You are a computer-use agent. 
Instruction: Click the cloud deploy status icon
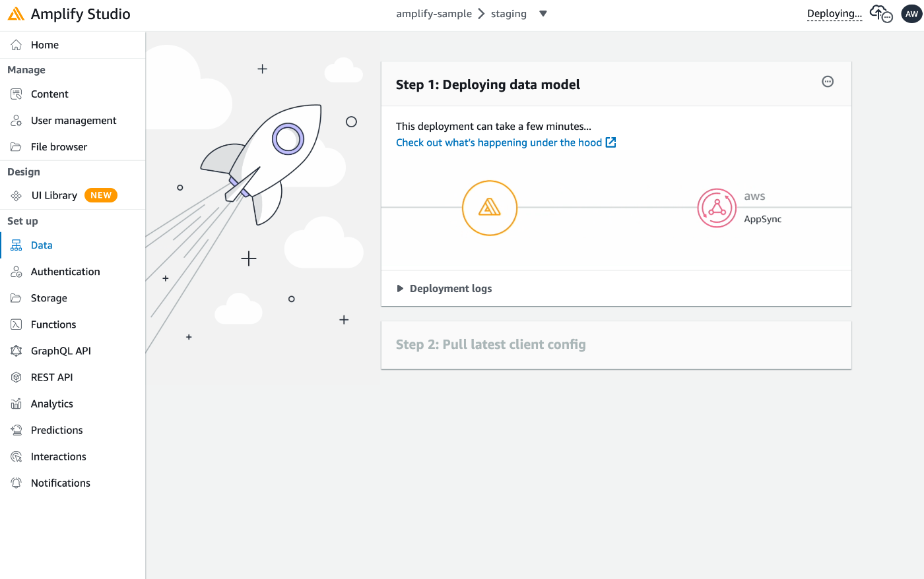881,13
